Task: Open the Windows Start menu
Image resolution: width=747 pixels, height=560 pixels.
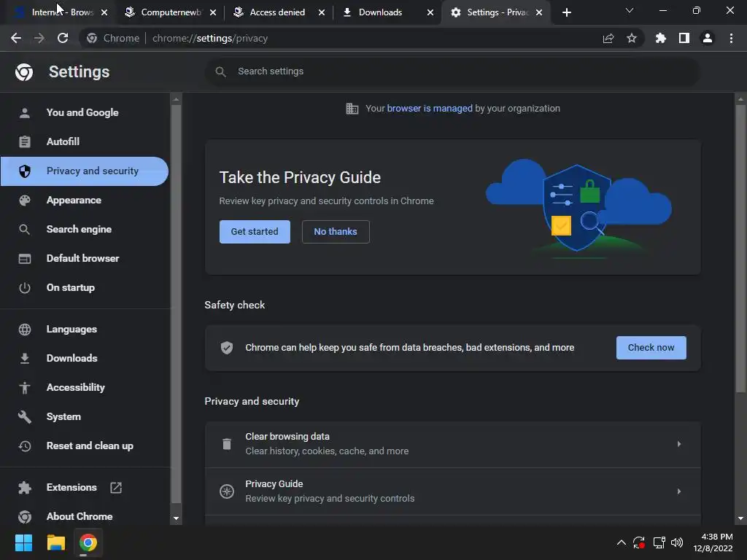Action: [x=23, y=542]
